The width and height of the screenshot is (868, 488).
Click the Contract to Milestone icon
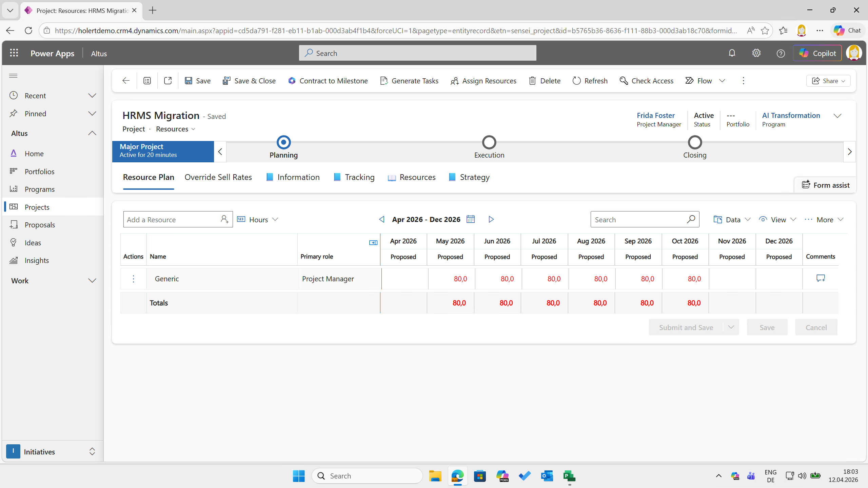292,81
